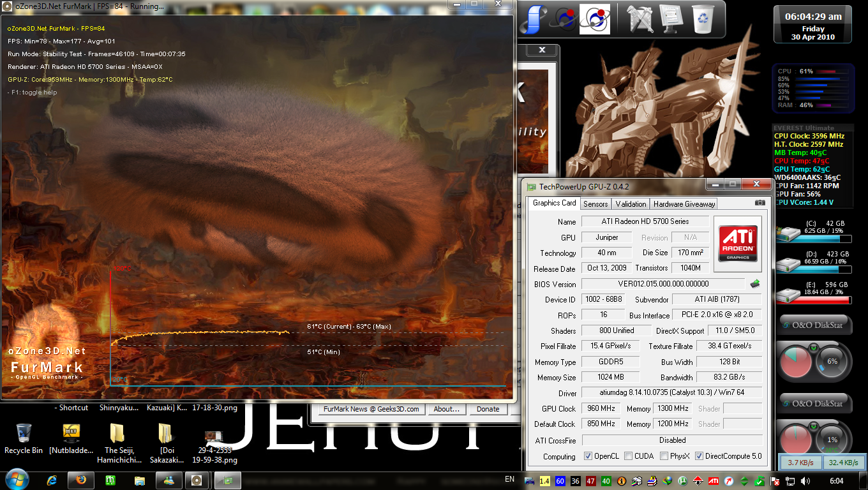
Task: Click the FurMark News @ Geeks3D.com button
Action: (x=371, y=409)
